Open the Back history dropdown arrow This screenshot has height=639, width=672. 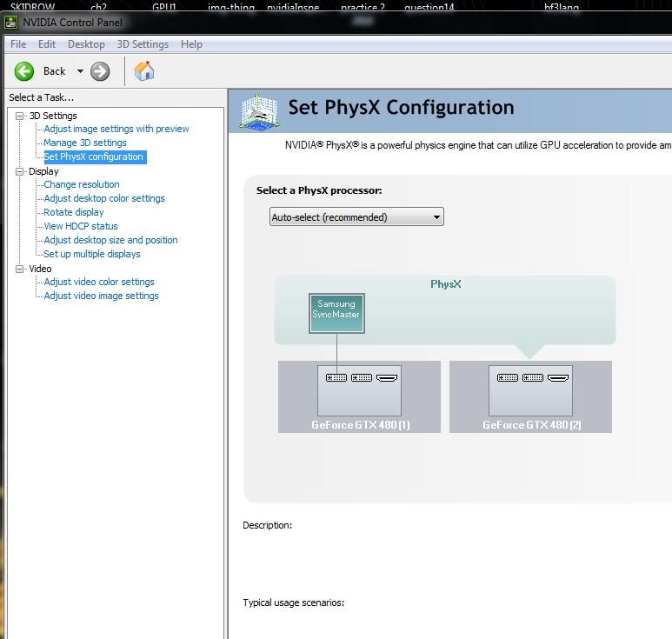coord(80,71)
